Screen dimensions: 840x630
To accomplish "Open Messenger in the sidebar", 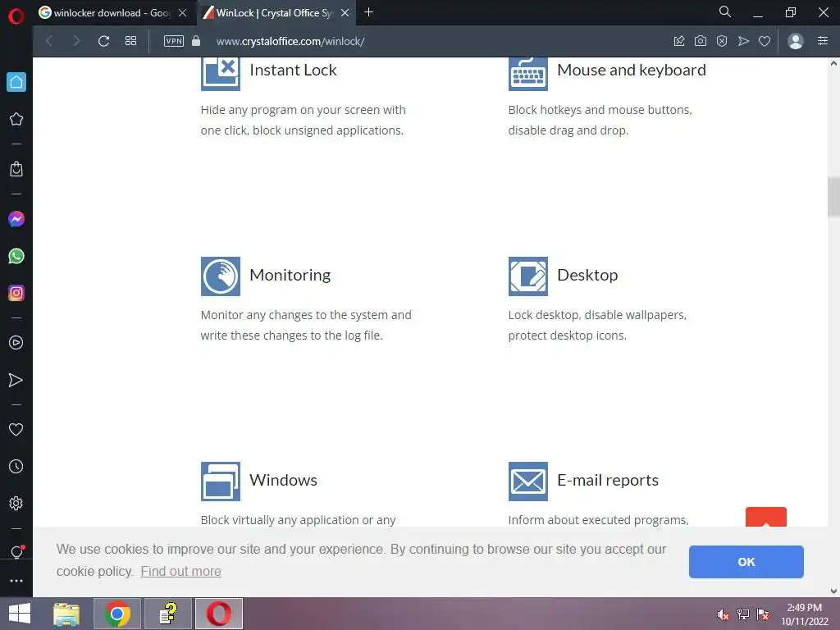I will (x=16, y=219).
